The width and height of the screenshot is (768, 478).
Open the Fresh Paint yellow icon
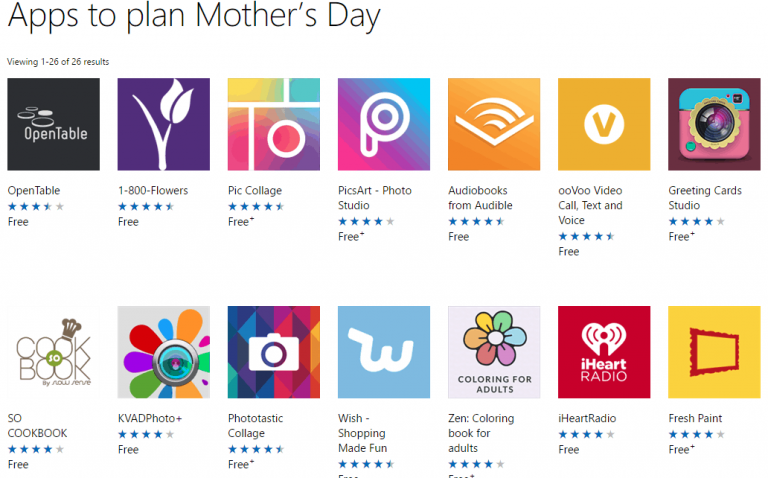tap(715, 352)
